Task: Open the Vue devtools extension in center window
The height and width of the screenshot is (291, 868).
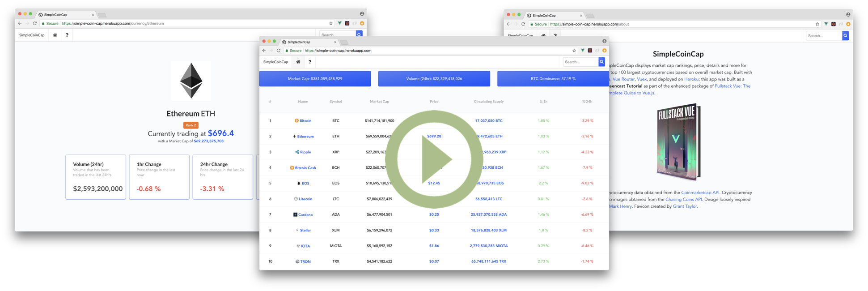Action: 583,51
